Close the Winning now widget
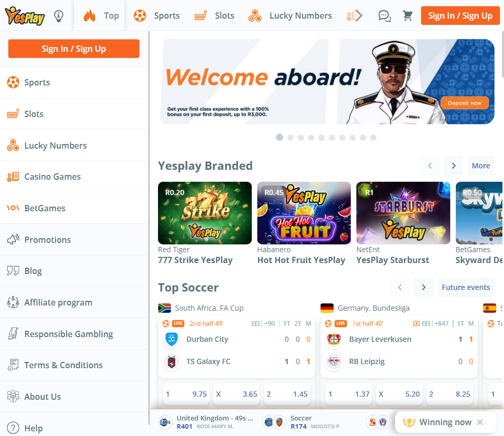This screenshot has width=504, height=436. (480, 422)
